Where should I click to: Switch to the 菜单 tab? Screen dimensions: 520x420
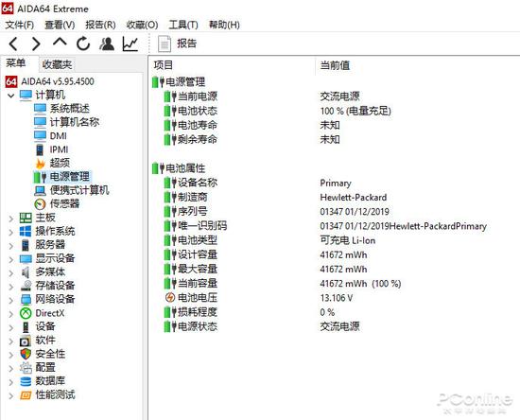coord(16,62)
